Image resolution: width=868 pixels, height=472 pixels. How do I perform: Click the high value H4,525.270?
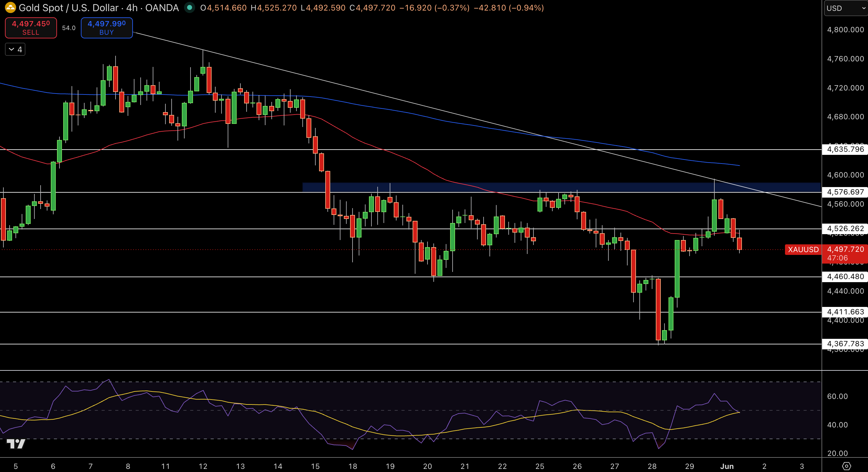(274, 8)
